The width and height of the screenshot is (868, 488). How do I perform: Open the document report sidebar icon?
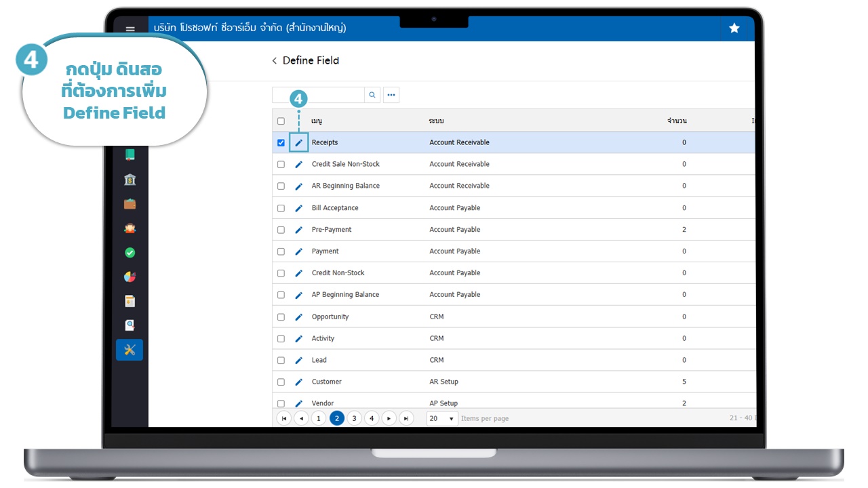130,301
